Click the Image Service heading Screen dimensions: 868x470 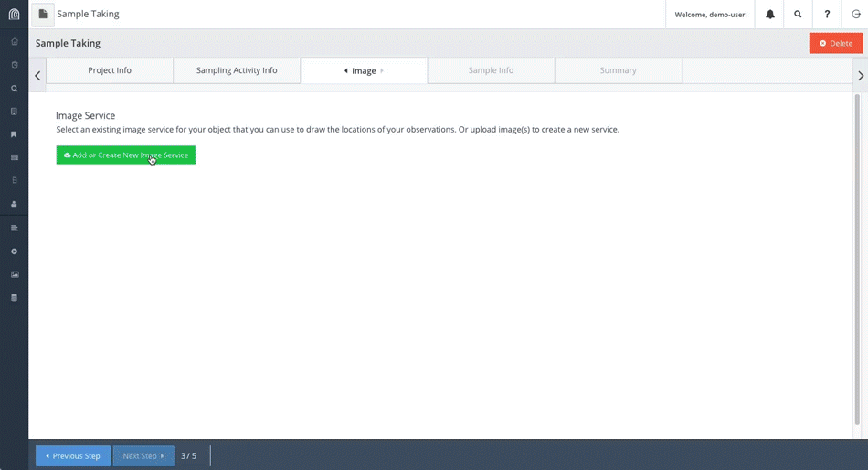pos(85,115)
